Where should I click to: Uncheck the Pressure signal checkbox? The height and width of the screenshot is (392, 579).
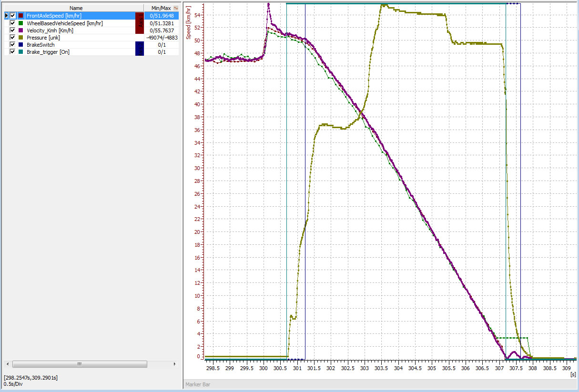click(x=12, y=37)
